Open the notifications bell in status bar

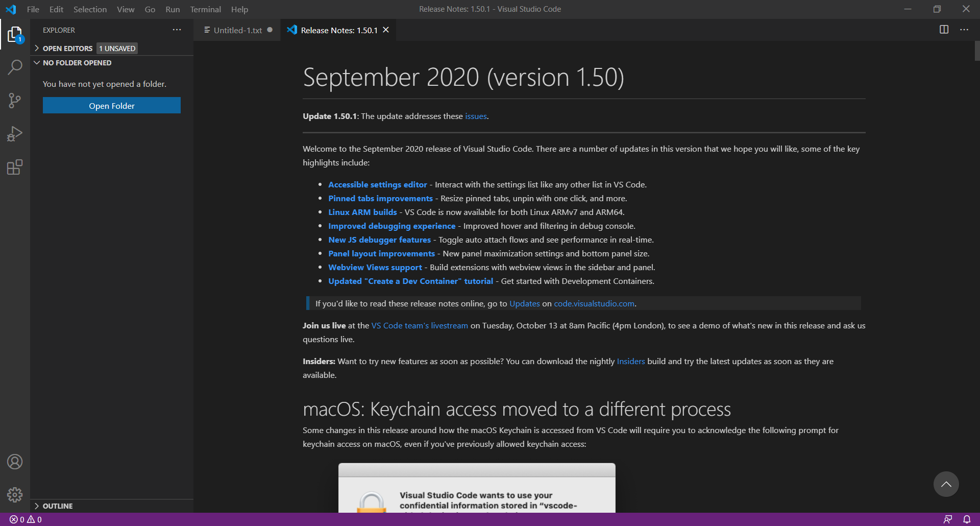[x=967, y=519]
